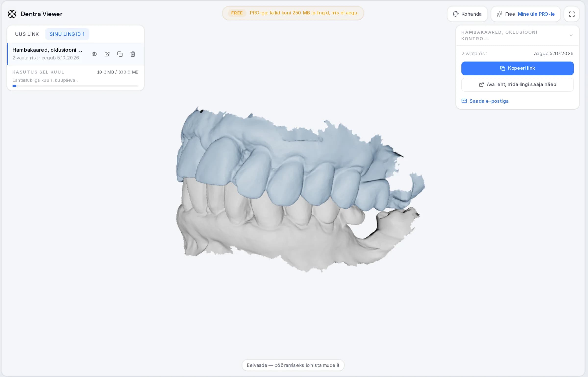This screenshot has height=377, width=588.
Task: Toggle eye preview icon for Hambakaared link
Action: (x=94, y=54)
